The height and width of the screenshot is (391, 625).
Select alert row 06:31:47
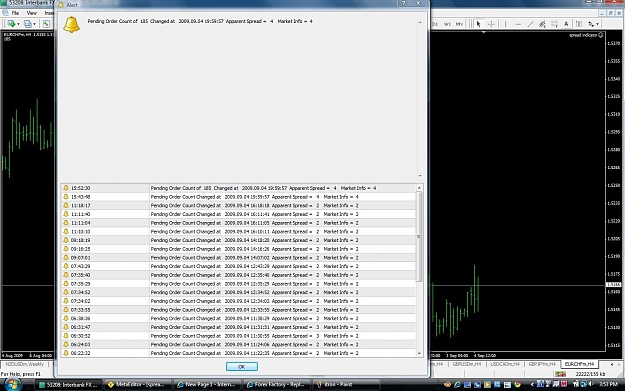point(238,327)
